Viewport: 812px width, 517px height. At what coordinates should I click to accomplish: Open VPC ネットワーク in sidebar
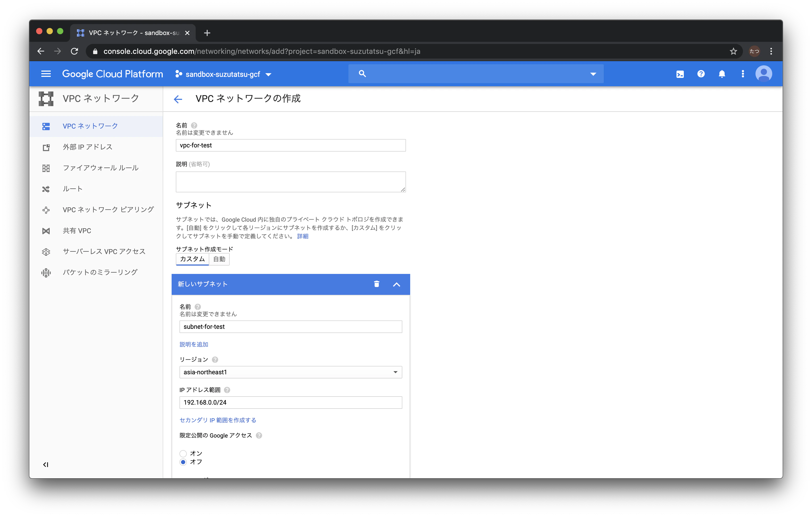coord(96,126)
